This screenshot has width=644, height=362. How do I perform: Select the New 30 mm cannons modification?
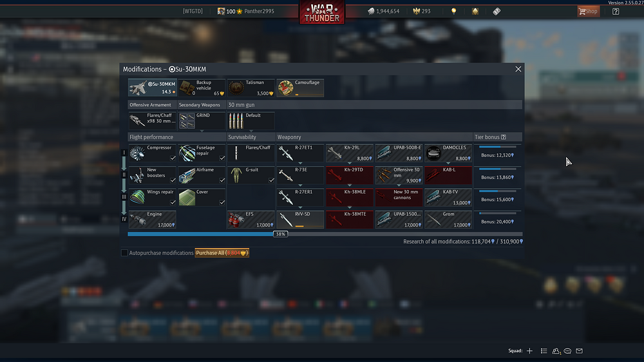399,197
